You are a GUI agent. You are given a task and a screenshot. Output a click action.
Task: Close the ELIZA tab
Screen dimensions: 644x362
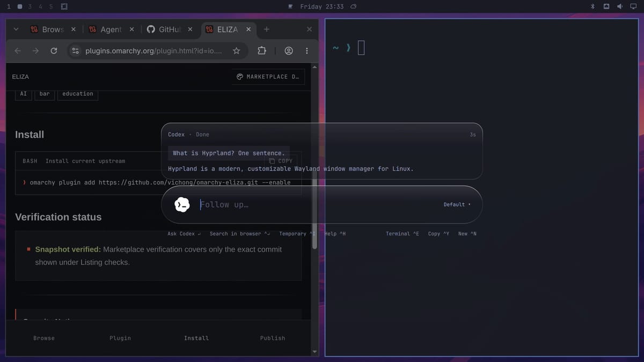(248, 29)
